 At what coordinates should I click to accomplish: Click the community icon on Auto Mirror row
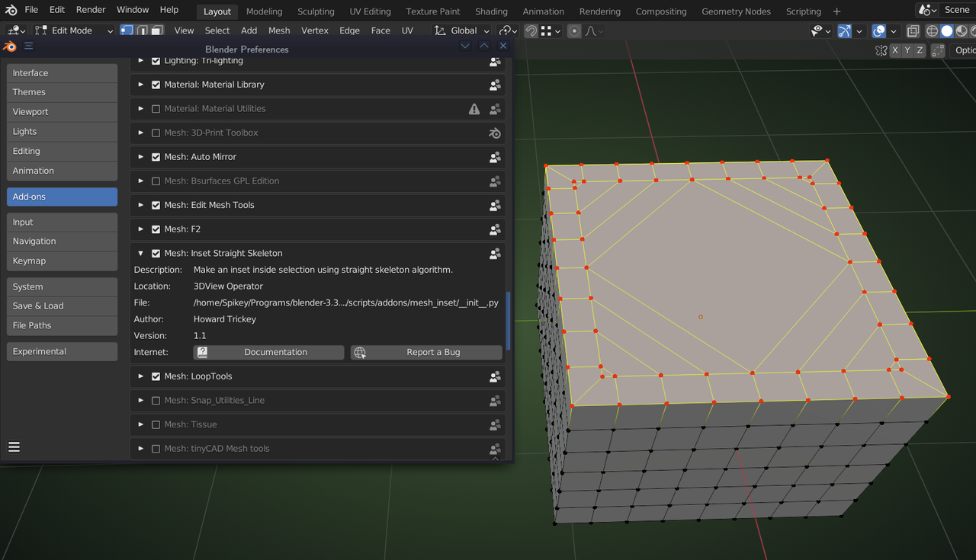point(495,157)
